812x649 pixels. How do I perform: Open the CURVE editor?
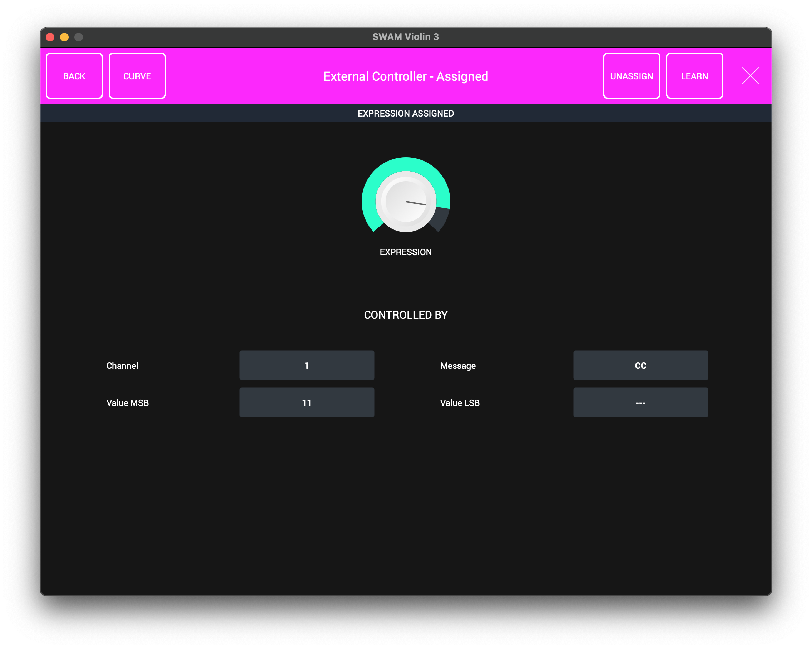[137, 76]
